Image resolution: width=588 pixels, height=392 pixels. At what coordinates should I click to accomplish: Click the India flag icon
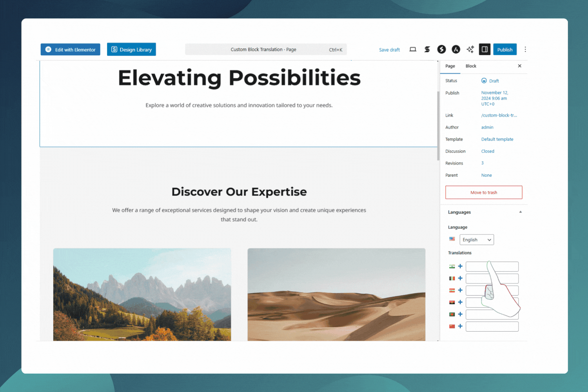[452, 267]
